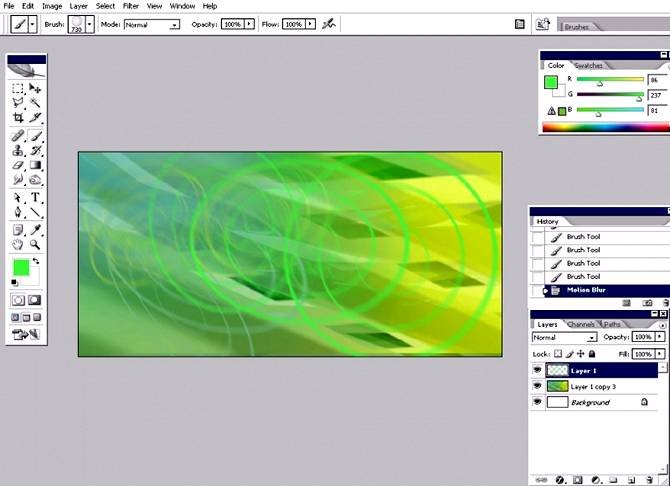Toggle visibility of Layer 1 copy 3
The image size is (670, 486).
tap(538, 386)
